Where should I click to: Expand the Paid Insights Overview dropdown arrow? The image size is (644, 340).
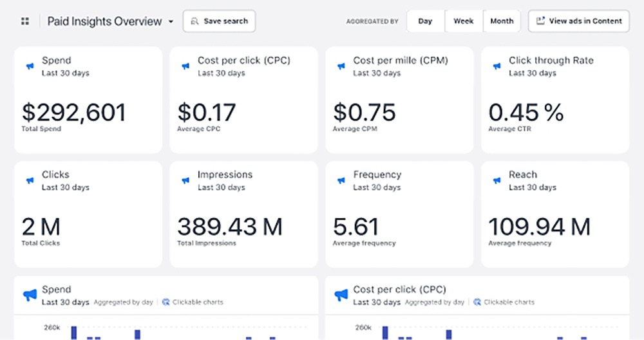tap(171, 21)
